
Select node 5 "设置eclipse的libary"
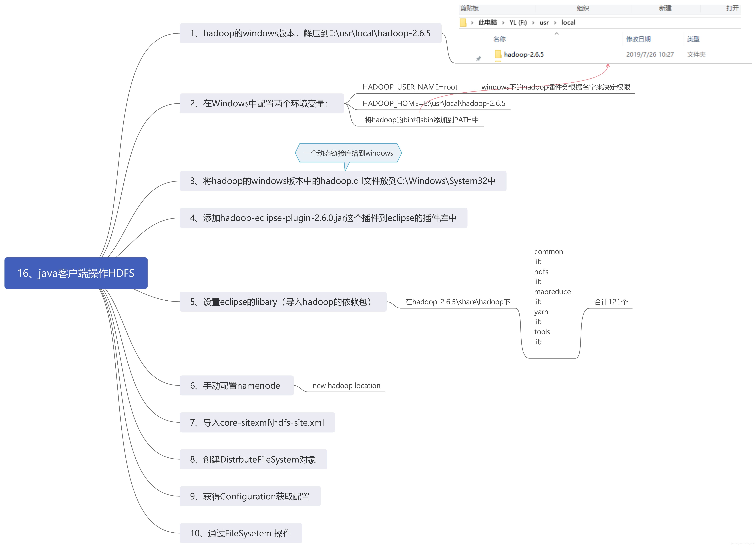283,301
